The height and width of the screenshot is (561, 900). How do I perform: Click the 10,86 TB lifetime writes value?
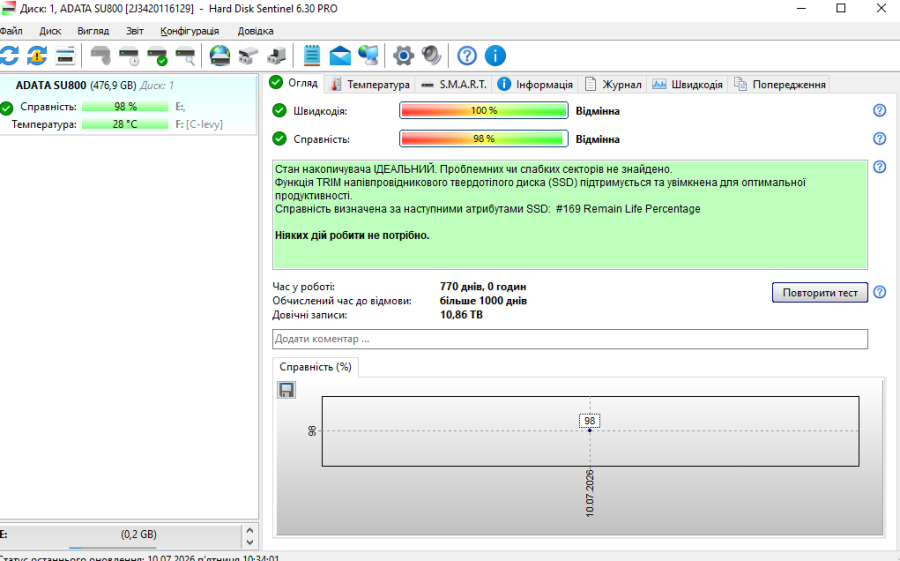pos(461,315)
